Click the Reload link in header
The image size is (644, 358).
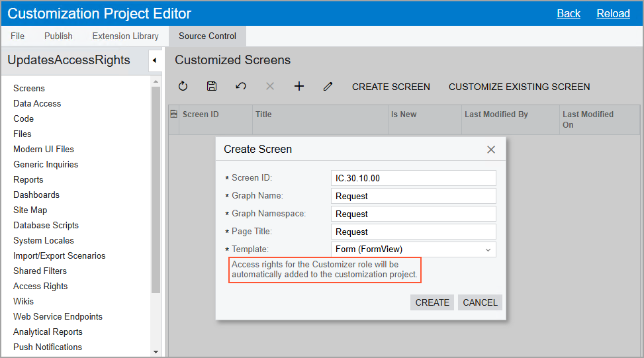(x=613, y=13)
